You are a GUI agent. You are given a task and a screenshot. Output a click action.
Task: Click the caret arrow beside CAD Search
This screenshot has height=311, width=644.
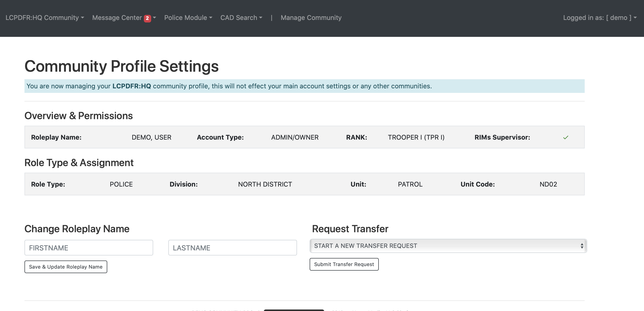[x=261, y=18]
